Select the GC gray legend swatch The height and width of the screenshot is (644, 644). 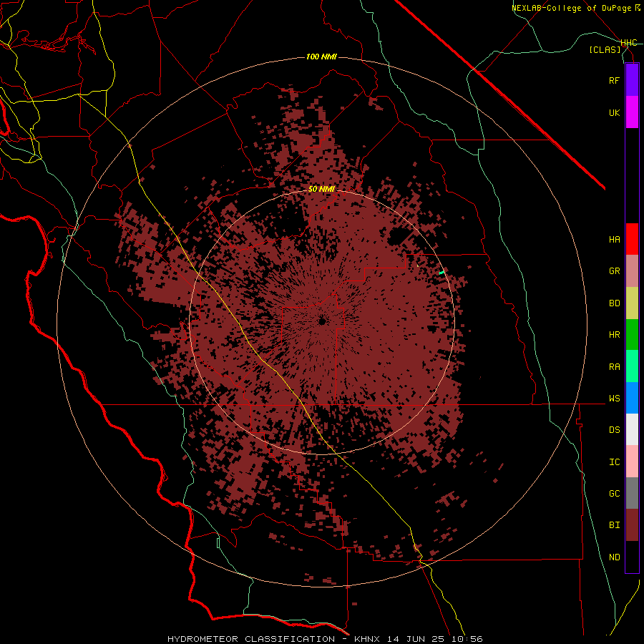632,493
